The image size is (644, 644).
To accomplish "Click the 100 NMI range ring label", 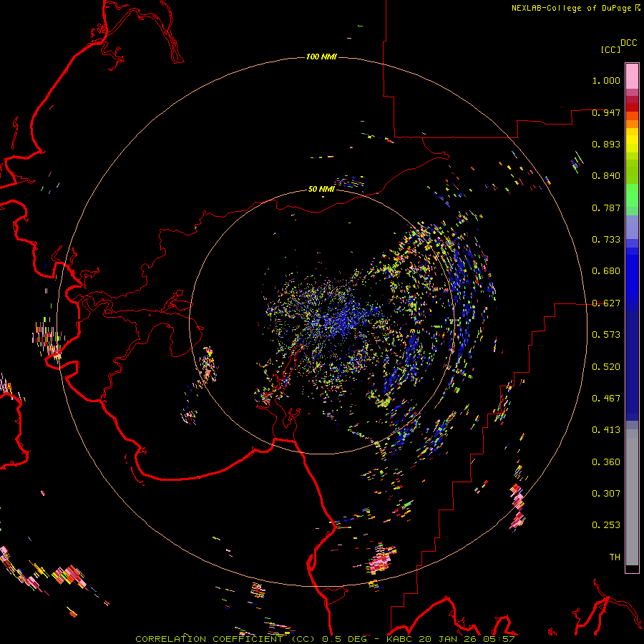I will coord(321,57).
